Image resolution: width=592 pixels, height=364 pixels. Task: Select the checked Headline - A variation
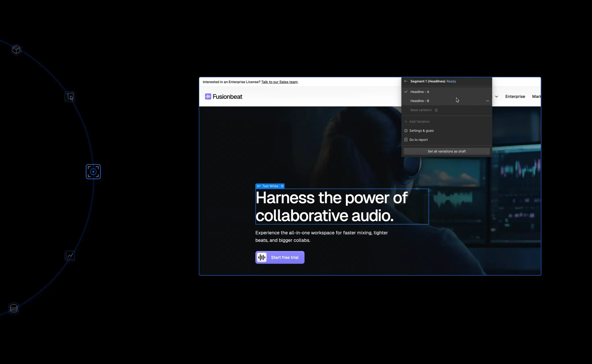pos(420,92)
